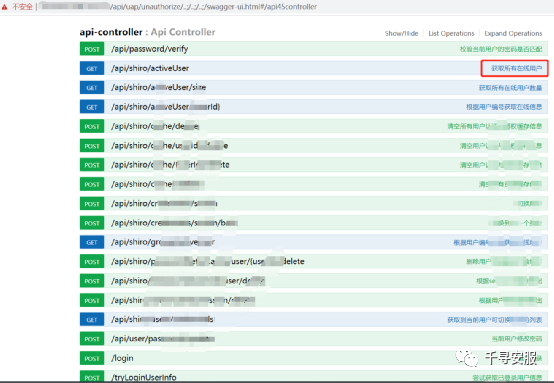Image resolution: width=554 pixels, height=383 pixels.
Task: Expand the /tryLoginUserInfo endpoint path
Action: 144,377
